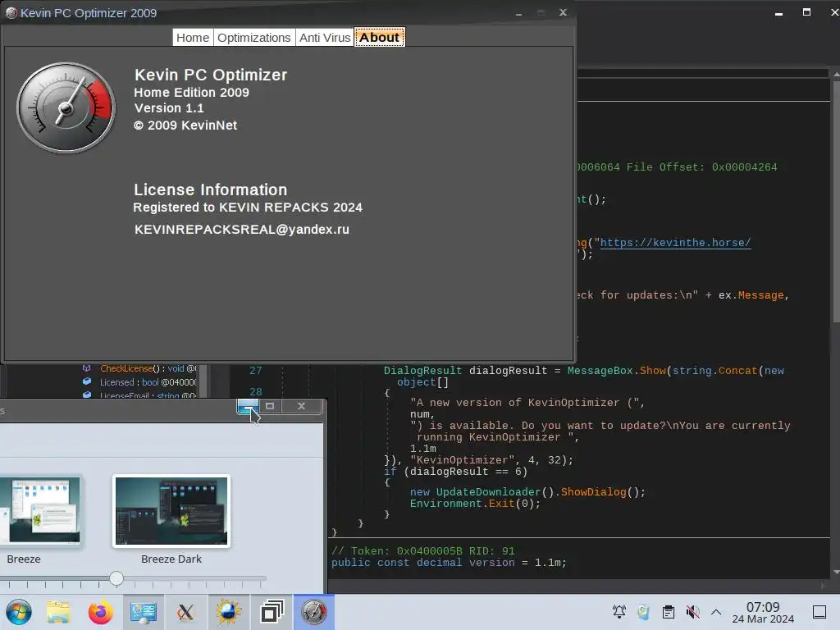This screenshot has width=840, height=630.
Task: Open the Optimizations tab
Action: (254, 38)
